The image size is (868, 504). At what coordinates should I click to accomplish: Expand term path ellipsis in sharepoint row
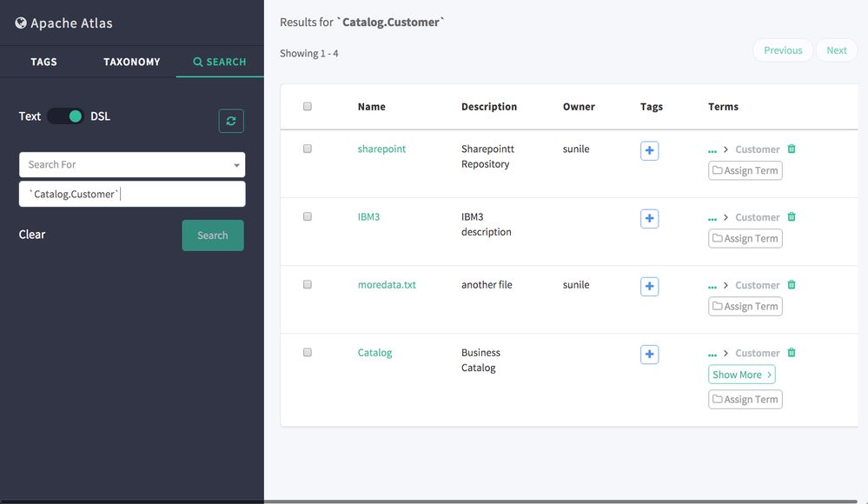point(712,150)
